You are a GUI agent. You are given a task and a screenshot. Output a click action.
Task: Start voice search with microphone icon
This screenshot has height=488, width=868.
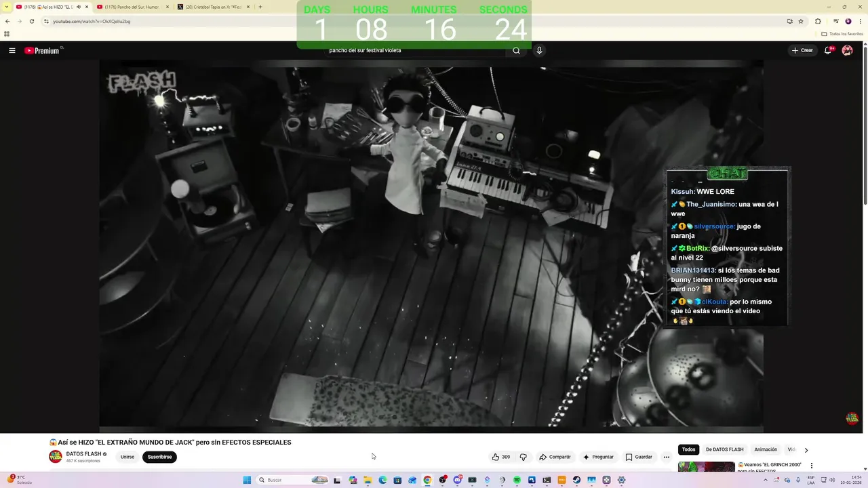click(539, 50)
